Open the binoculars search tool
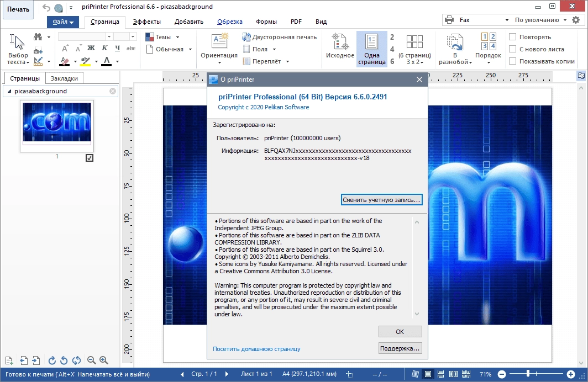This screenshot has height=382, width=588. click(38, 36)
